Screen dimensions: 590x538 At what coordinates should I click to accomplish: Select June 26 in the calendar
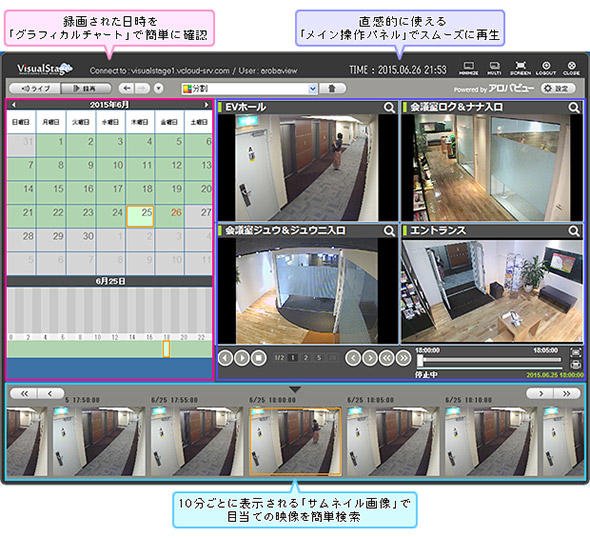(x=170, y=216)
